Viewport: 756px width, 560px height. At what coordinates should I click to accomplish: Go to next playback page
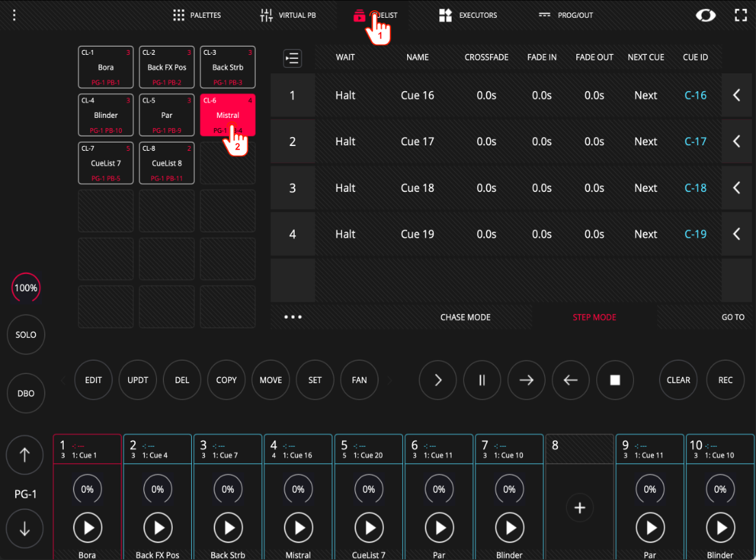point(25,529)
